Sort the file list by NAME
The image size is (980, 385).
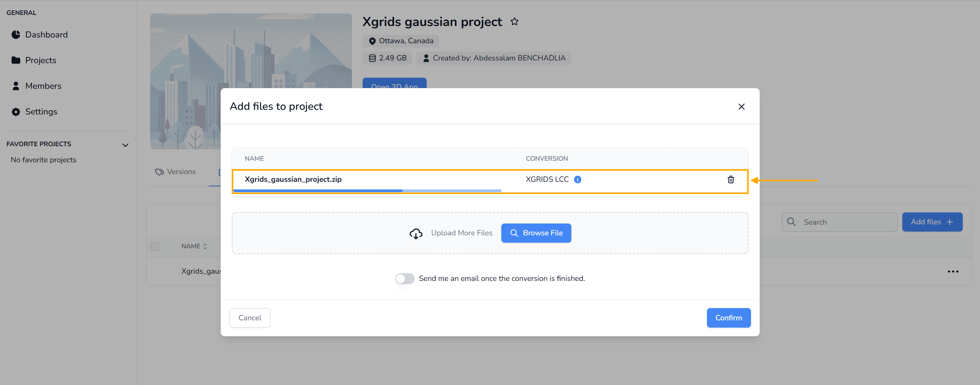[194, 246]
